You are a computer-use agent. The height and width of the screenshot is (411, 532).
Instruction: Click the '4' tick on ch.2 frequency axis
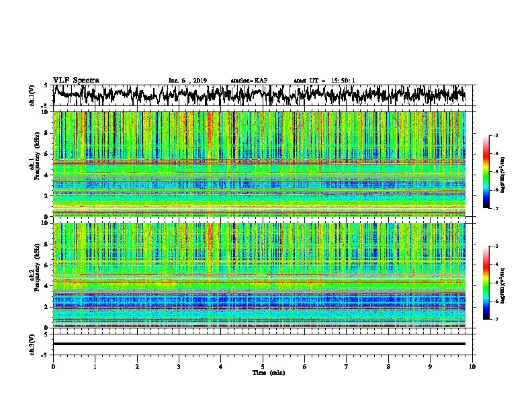click(48, 286)
